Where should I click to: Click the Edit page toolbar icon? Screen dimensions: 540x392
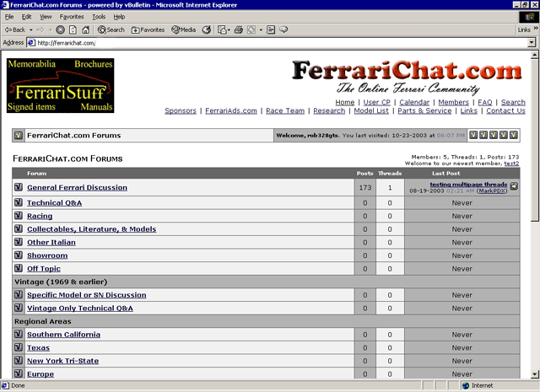[x=251, y=30]
